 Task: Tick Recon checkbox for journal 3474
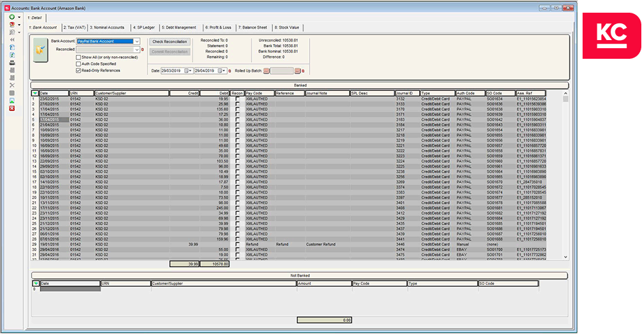click(x=238, y=250)
